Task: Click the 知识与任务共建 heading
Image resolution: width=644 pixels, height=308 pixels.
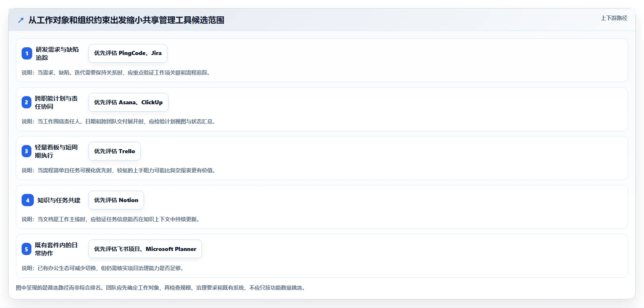Action: (59, 200)
